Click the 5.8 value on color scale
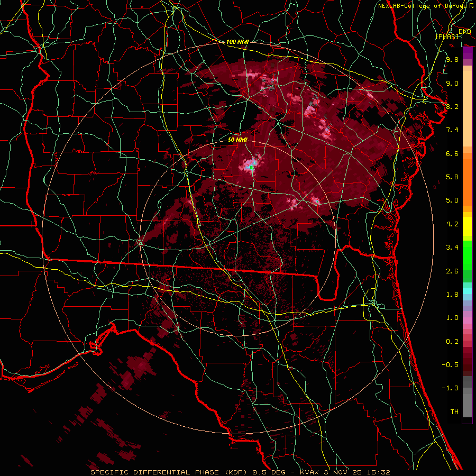Viewport: 476px width, 476px height. tap(452, 177)
